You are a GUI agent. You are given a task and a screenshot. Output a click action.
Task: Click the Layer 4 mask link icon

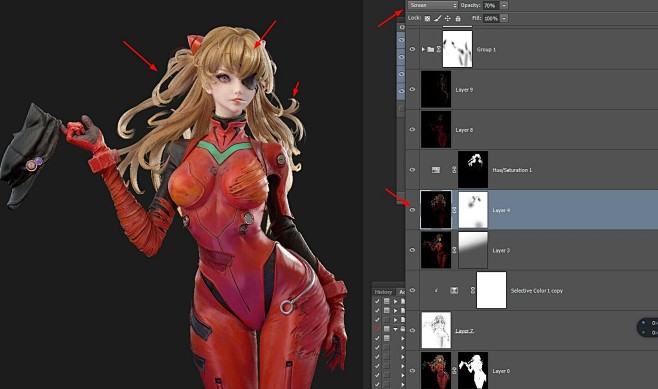(x=454, y=210)
